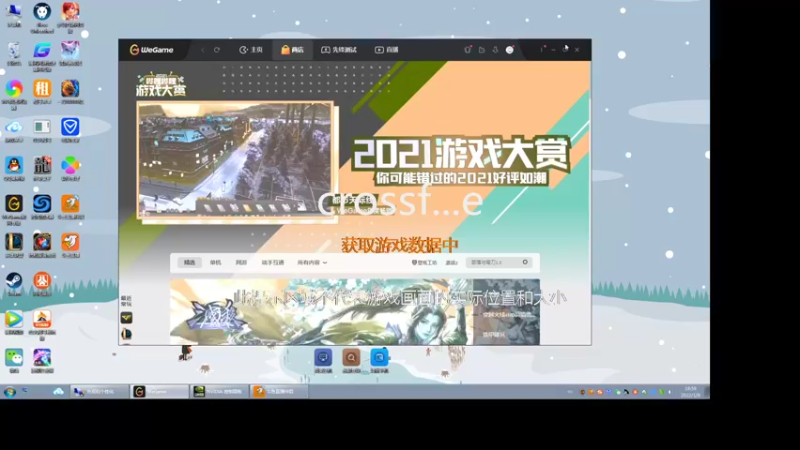Open the Computer desktop icon
Screen dimensions: 800x450
tap(14, 15)
